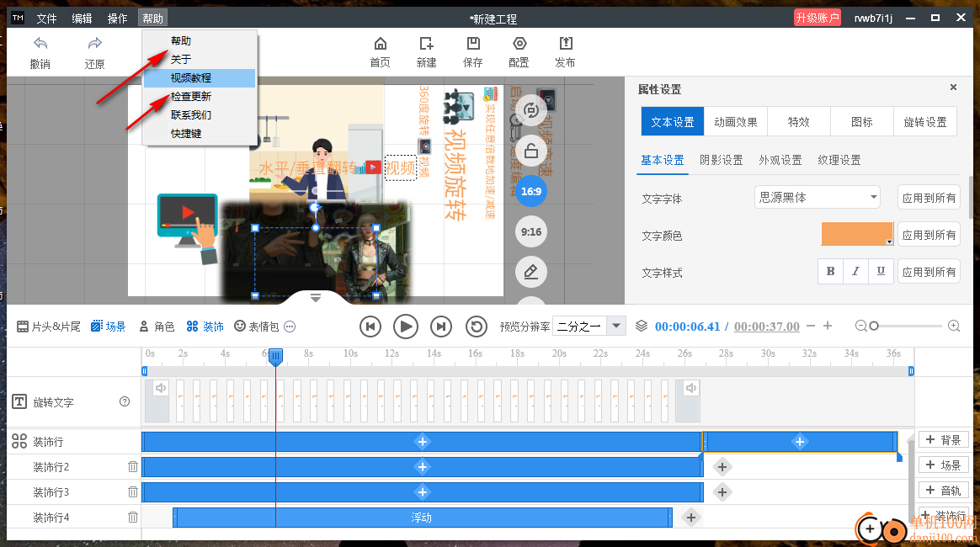980x547 pixels.
Task: Zoom out the timeline magnifier
Action: pyautogui.click(x=860, y=326)
